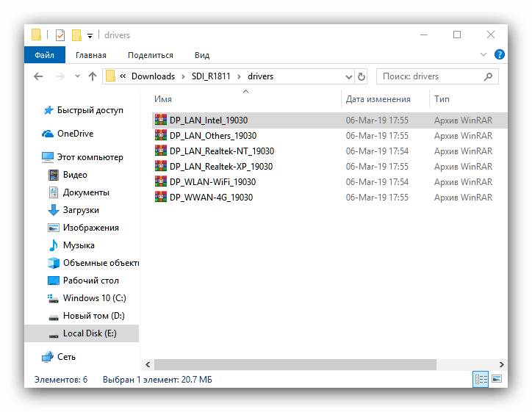
Task: Go back with the left arrow
Action: click(x=38, y=76)
